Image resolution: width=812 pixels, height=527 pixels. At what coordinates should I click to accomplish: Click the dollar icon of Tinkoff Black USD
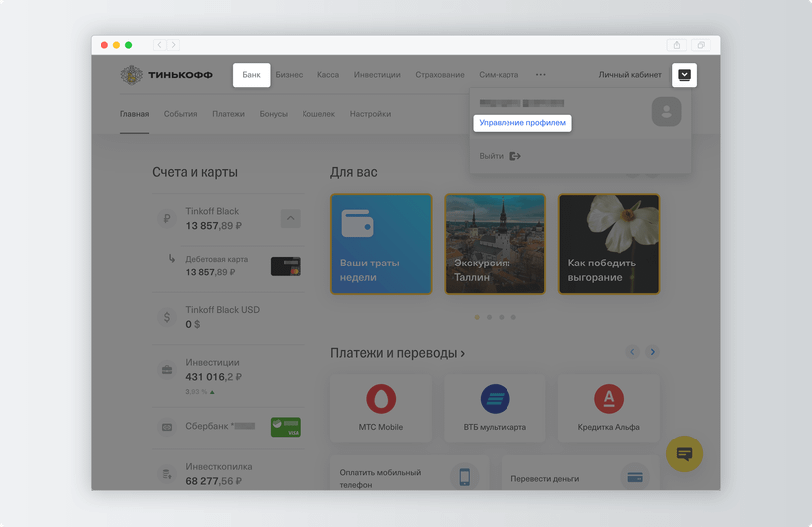pyautogui.click(x=167, y=317)
